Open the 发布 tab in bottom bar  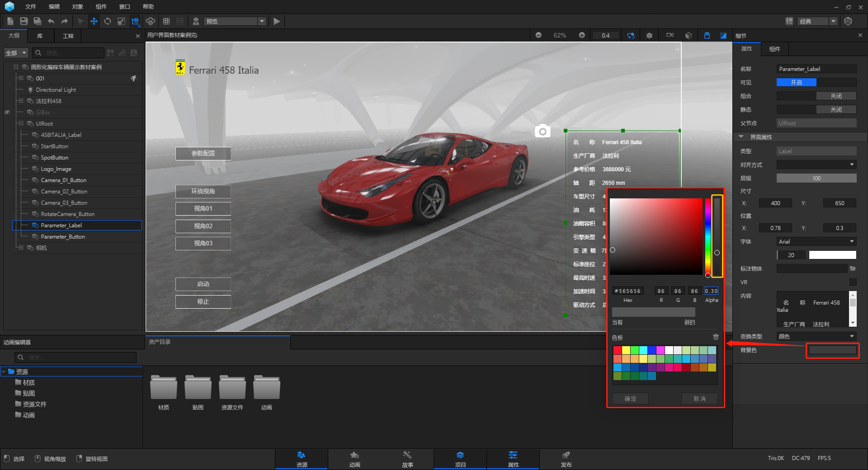pos(566,459)
